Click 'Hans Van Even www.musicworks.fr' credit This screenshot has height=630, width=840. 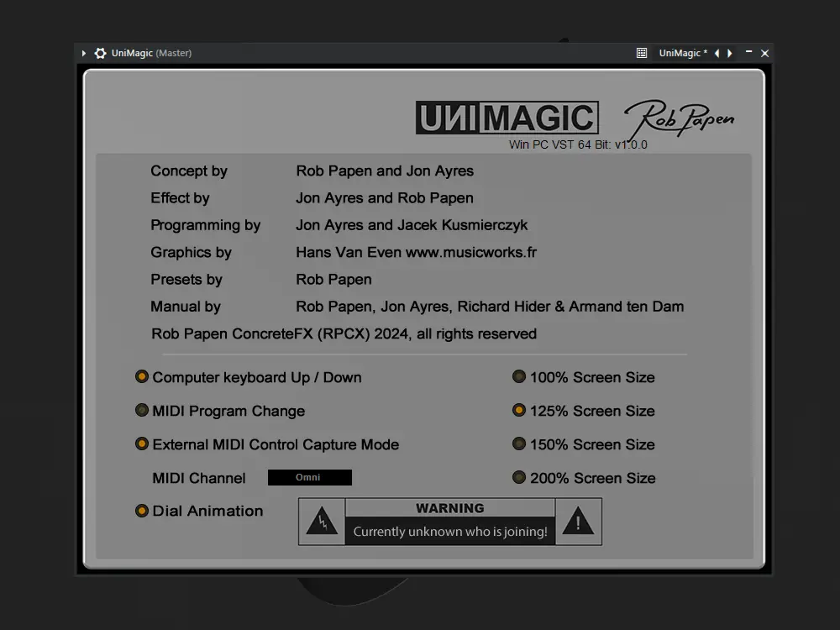coord(417,252)
